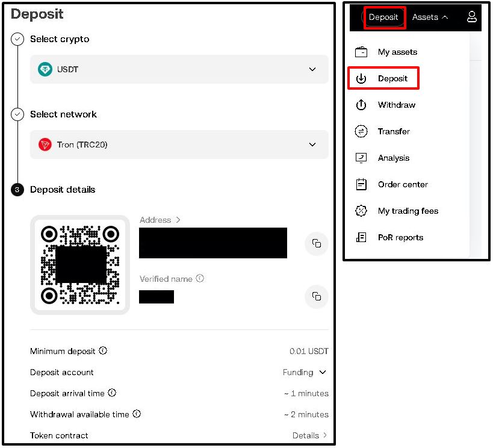The width and height of the screenshot is (493, 448).
Task: Copy the verified name
Action: tap(316, 296)
